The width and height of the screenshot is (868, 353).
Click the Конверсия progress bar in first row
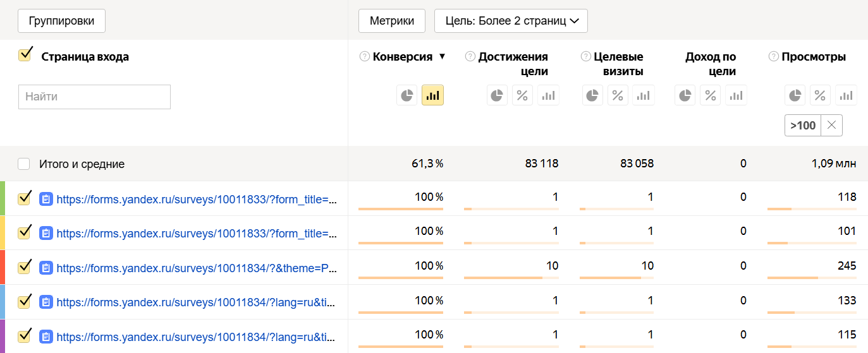click(400, 208)
